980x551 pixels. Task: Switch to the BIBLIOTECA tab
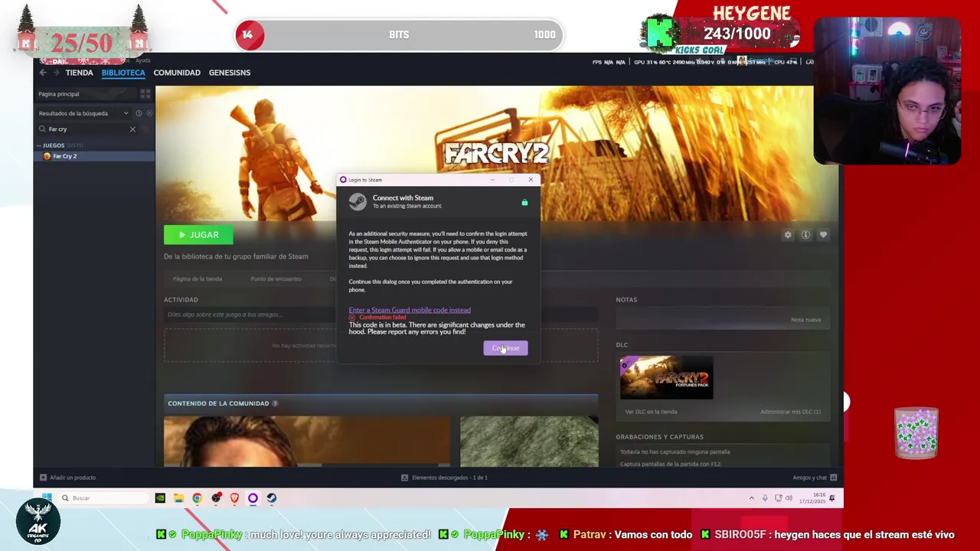point(123,73)
